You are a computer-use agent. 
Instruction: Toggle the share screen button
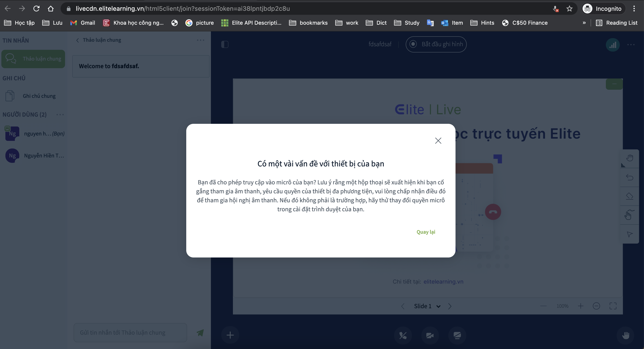point(457,335)
